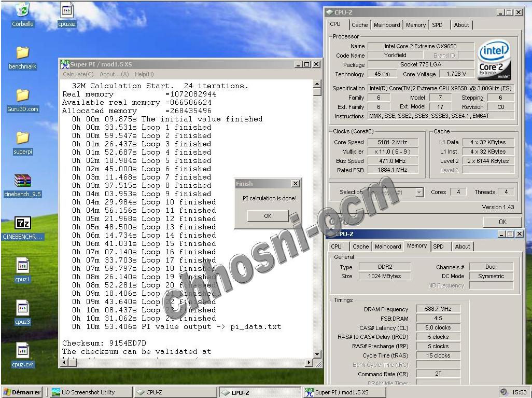The image size is (532, 398).
Task: Click Super PI horizontal scrollbar left arrow
Action: click(64, 363)
